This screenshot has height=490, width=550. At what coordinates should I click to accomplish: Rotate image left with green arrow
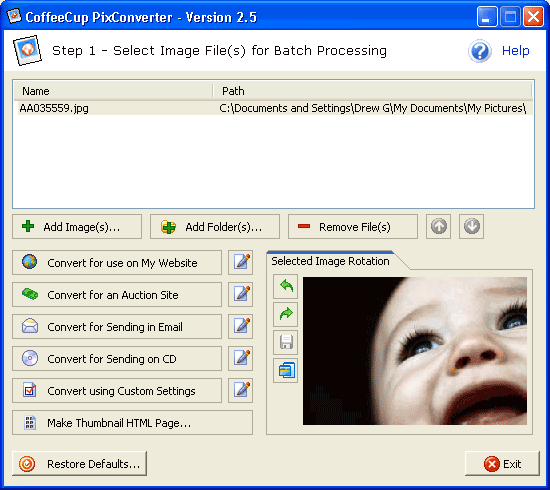point(286,286)
